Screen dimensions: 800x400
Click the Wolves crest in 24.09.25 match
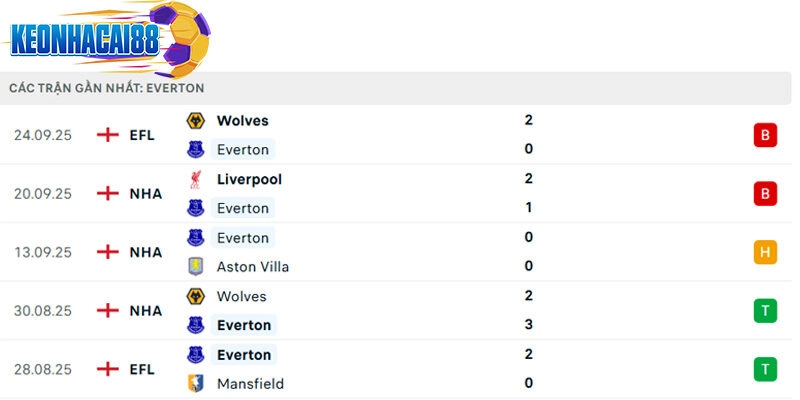(x=196, y=121)
